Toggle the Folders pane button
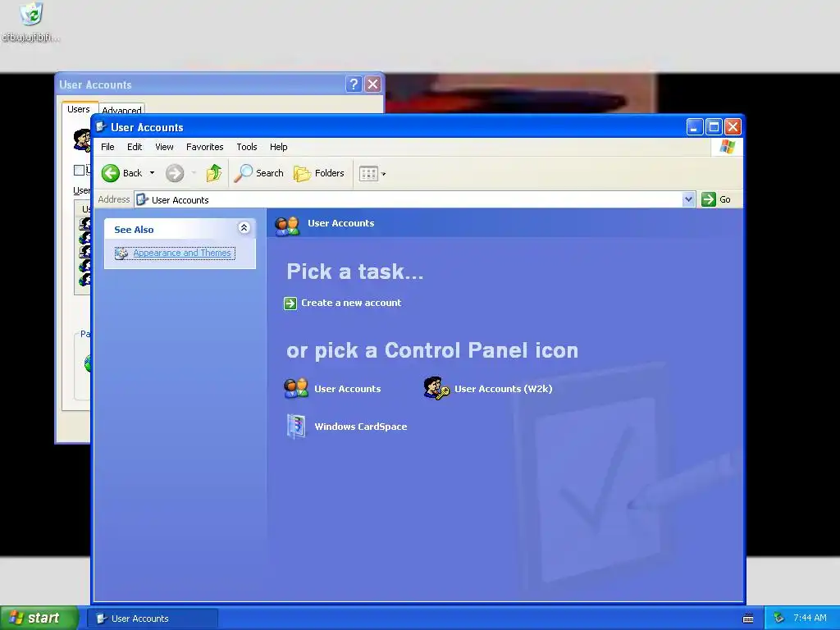Image resolution: width=840 pixels, height=630 pixels. 319,173
